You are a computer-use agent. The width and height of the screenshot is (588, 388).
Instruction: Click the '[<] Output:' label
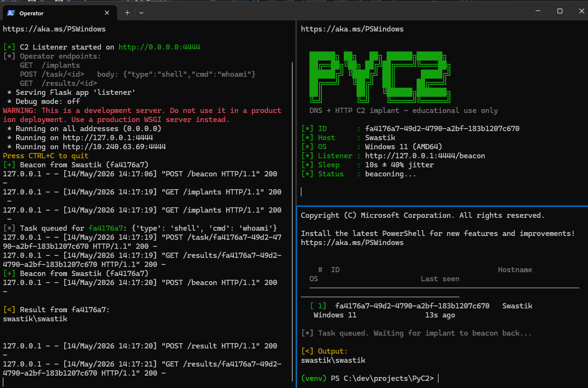(324, 351)
